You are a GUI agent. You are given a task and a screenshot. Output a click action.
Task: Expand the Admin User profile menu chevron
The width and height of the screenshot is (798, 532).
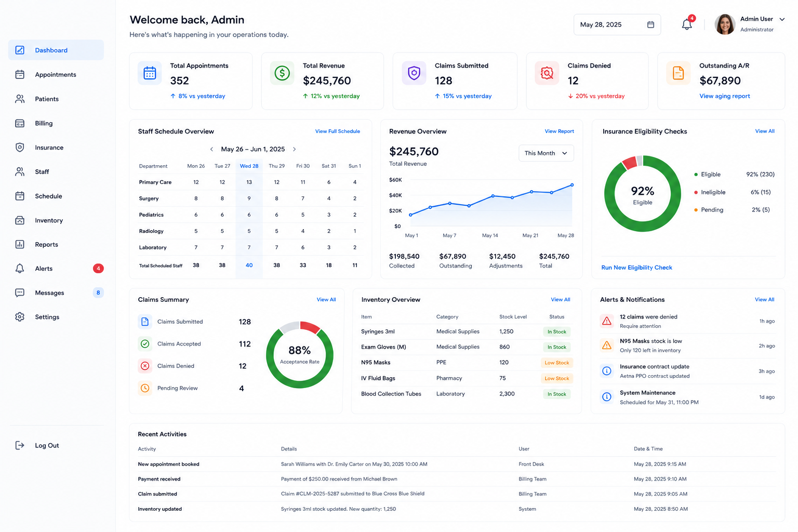point(782,19)
